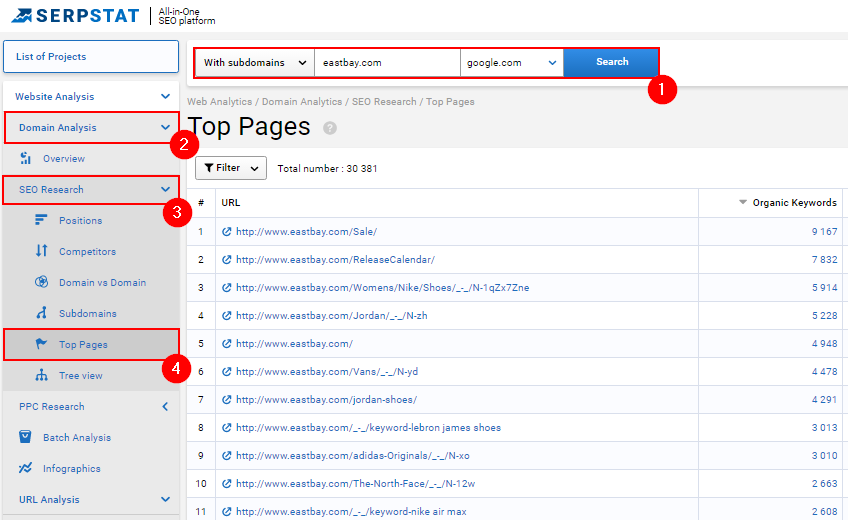Screen dimensions: 848x520
Task: Select Subdomains menu item
Action: 88,314
